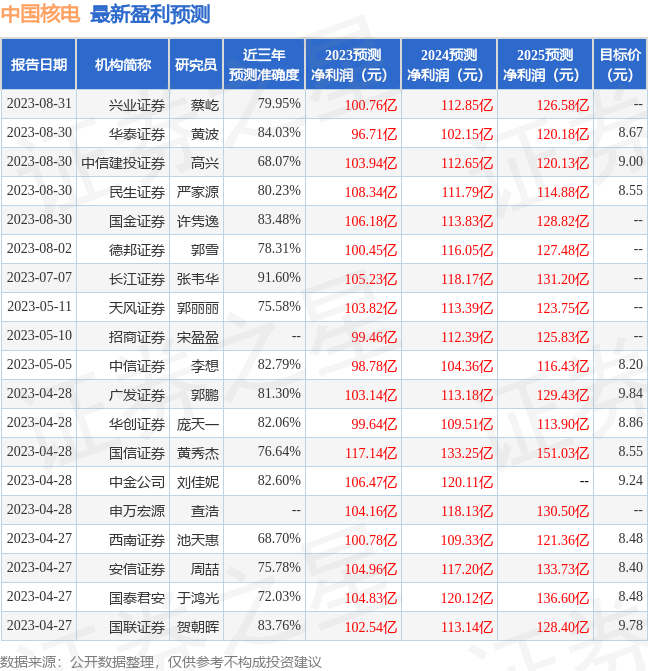Select the 招商证券 institution cell
This screenshot has width=648, height=671.
(123, 336)
